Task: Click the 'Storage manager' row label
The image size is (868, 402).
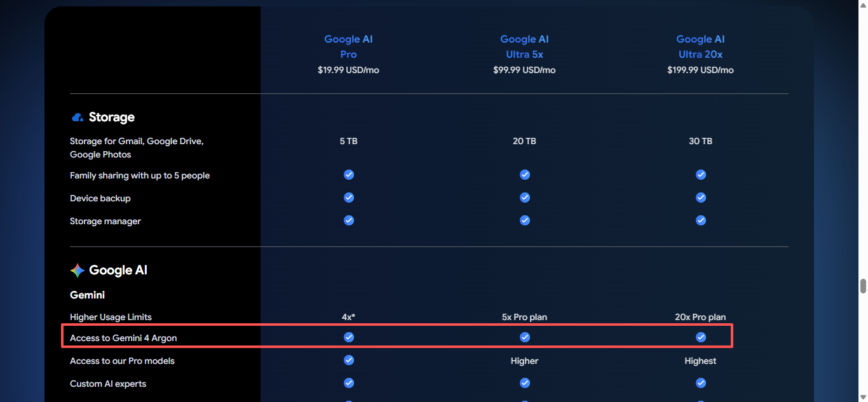Action: pos(105,221)
